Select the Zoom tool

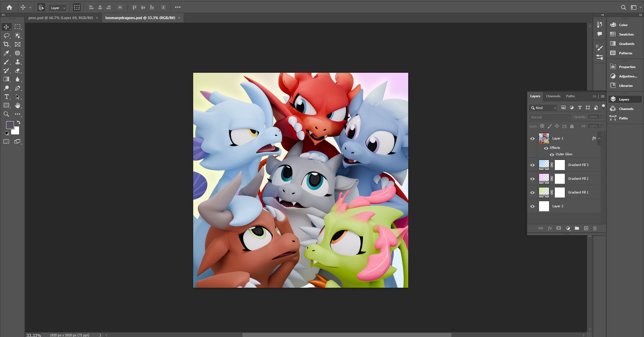[6, 114]
